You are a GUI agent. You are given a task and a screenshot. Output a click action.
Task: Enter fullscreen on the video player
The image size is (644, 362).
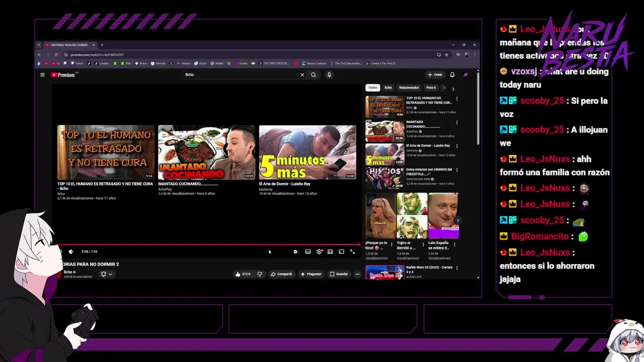(x=352, y=251)
